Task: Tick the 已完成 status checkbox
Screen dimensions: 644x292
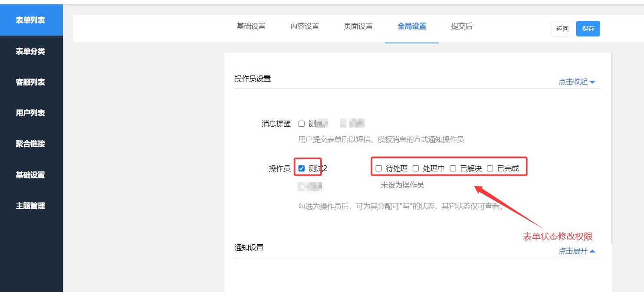Action: [490, 168]
